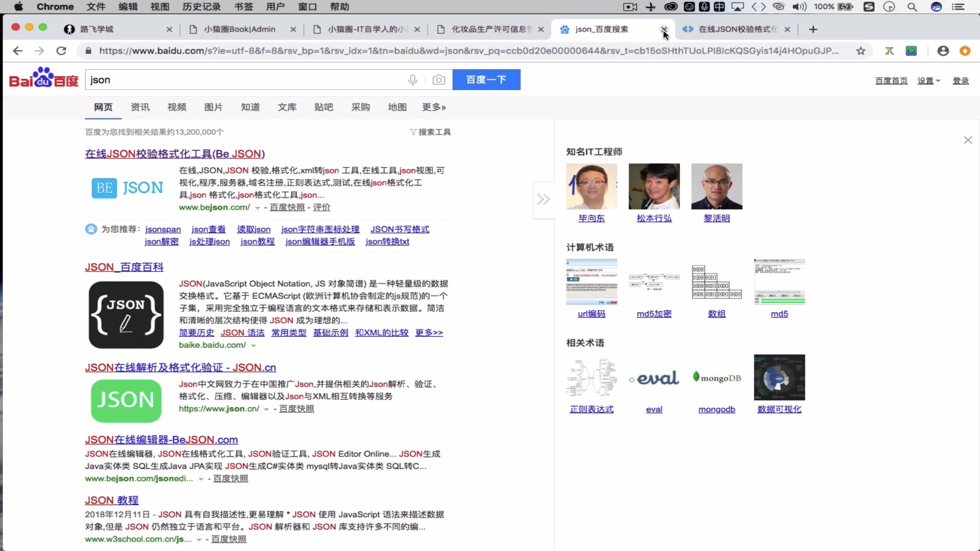Toggle the 搜索工具 search tools filter
The image size is (980, 551).
pyautogui.click(x=430, y=132)
